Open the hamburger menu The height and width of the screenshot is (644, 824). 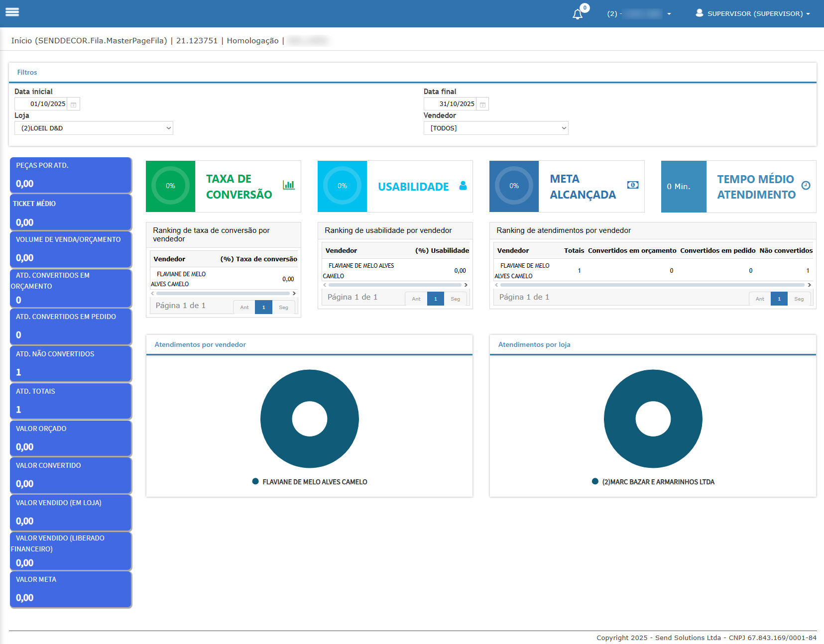tap(12, 12)
